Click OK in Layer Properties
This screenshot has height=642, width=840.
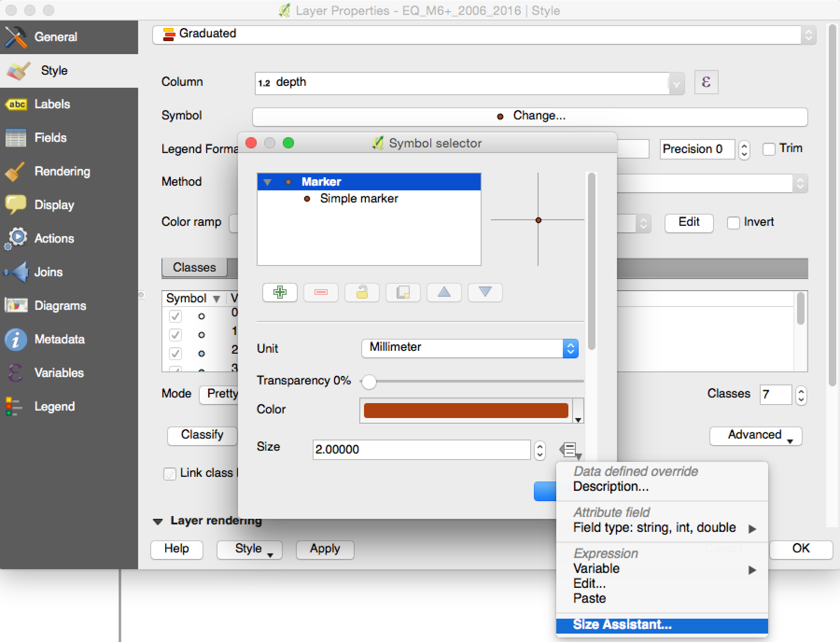coord(801,550)
